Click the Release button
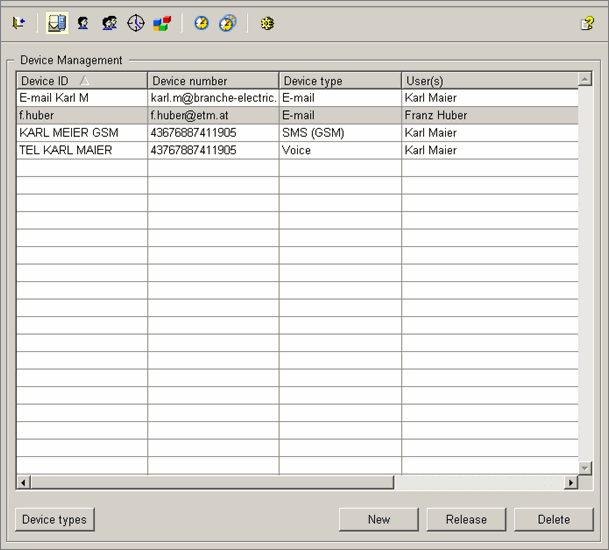 (x=466, y=519)
